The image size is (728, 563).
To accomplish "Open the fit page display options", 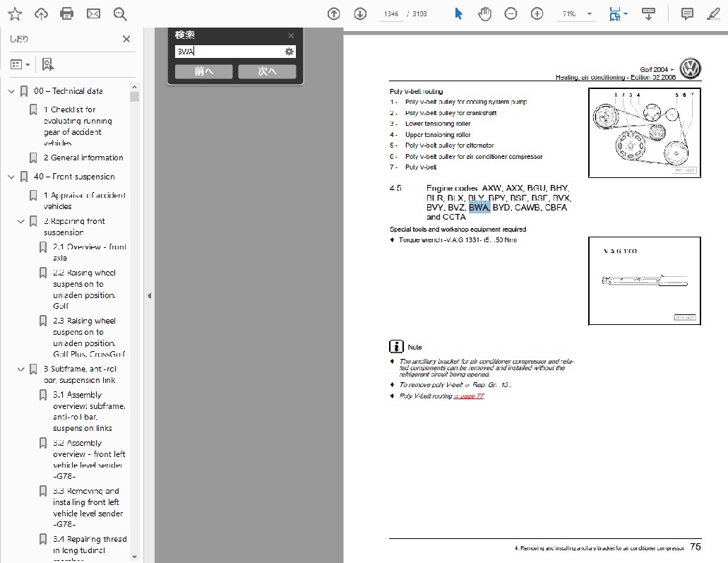I will click(615, 14).
